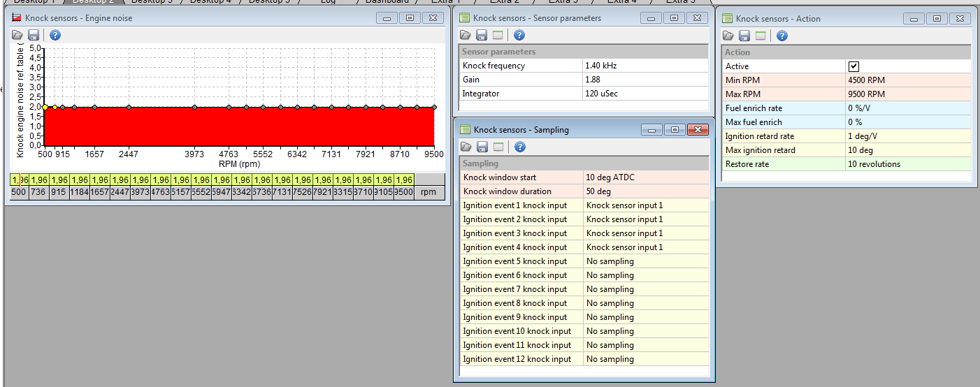Click the Knock frequency value field
This screenshot has width=980, height=387.
pyautogui.click(x=646, y=66)
